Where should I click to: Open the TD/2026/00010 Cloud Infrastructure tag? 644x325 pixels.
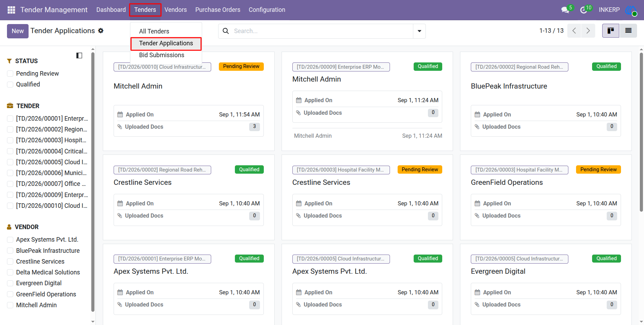tap(162, 67)
